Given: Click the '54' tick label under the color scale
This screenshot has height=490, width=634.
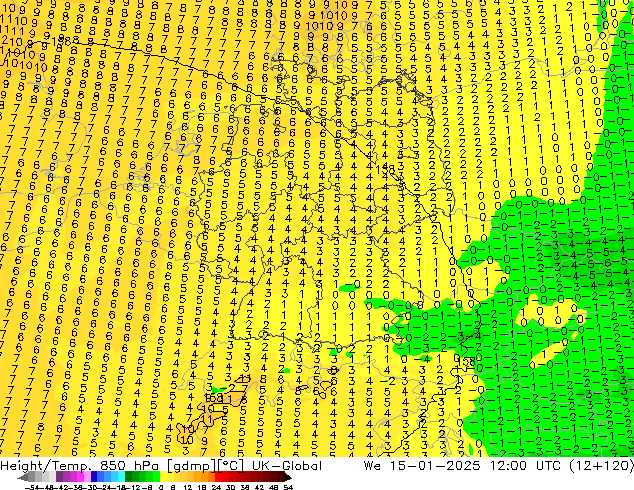Looking at the screenshot, I should pyautogui.click(x=288, y=487).
